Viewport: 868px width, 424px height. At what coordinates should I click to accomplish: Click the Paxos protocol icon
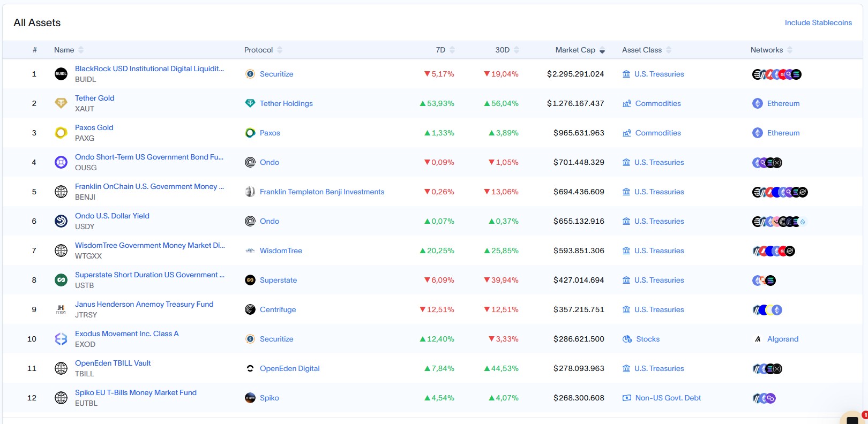(x=250, y=133)
